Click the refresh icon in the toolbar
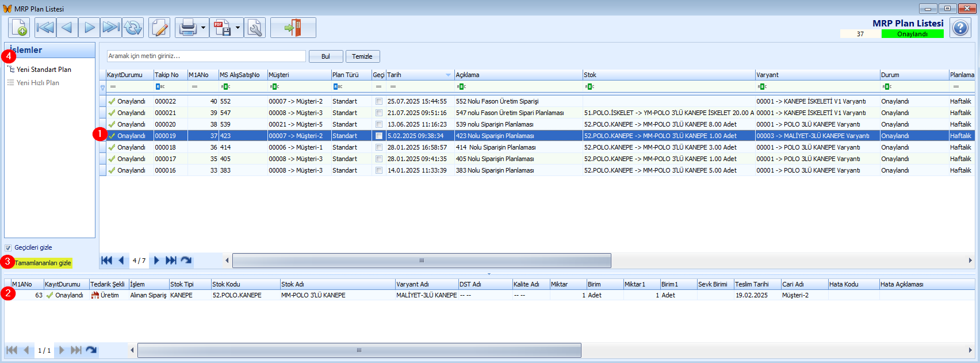980x363 pixels. 133,28
